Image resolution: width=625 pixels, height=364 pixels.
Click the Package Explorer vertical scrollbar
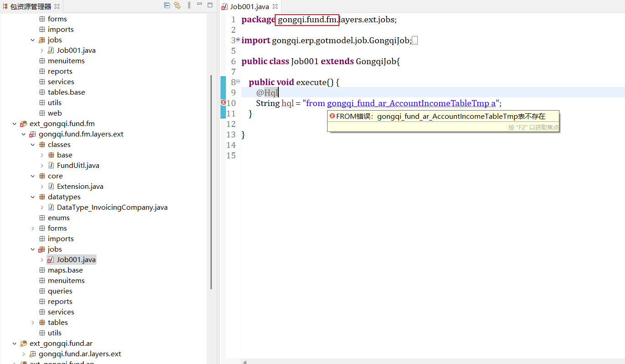(x=211, y=182)
